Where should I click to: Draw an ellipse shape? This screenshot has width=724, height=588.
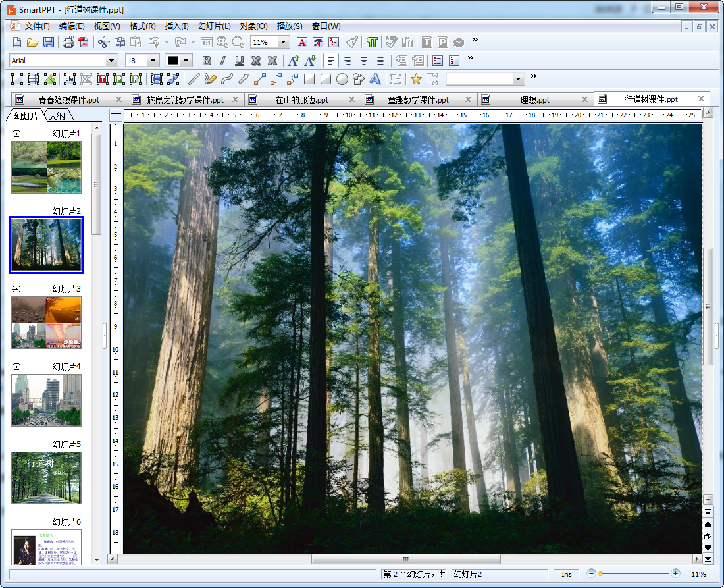pos(342,79)
